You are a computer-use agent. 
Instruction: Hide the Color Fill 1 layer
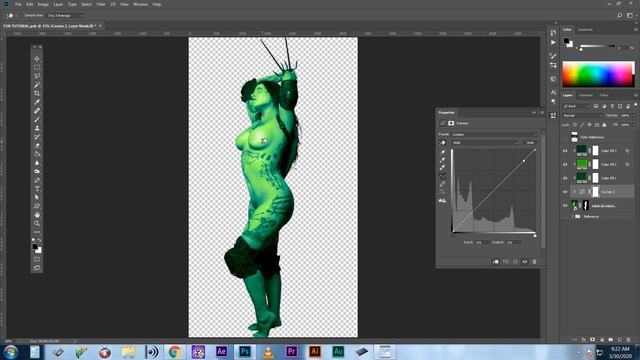pos(565,178)
